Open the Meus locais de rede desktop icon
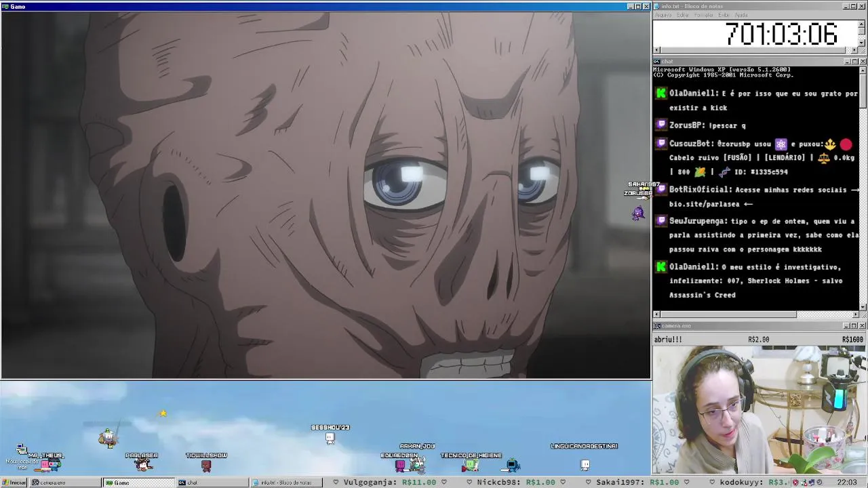868x488 pixels. 22,455
